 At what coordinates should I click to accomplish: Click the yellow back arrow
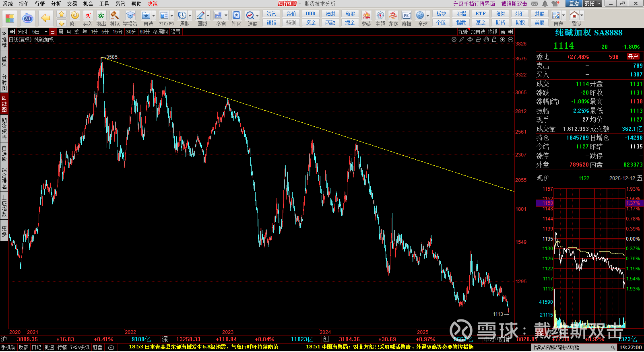pyautogui.click(x=46, y=18)
